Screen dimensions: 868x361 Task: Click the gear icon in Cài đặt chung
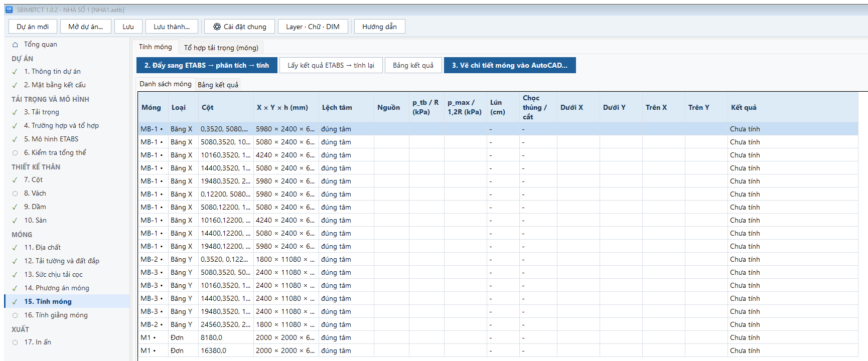pos(217,27)
